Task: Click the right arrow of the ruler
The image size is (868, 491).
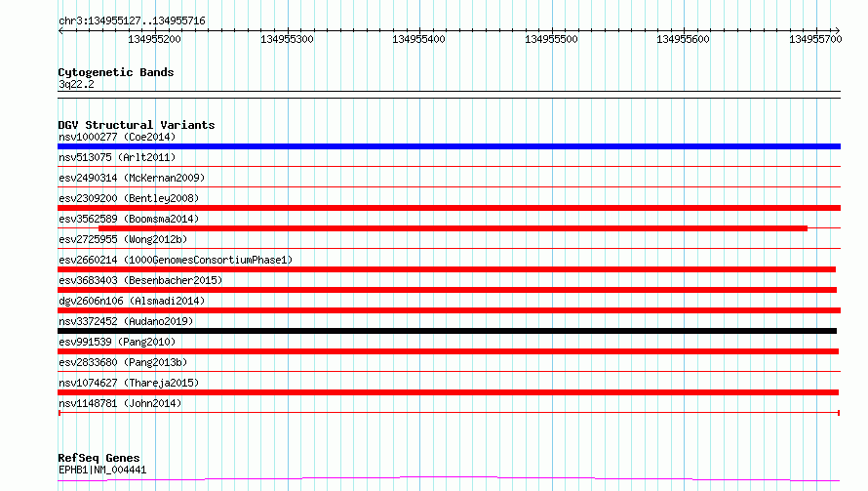Action: pos(837,30)
